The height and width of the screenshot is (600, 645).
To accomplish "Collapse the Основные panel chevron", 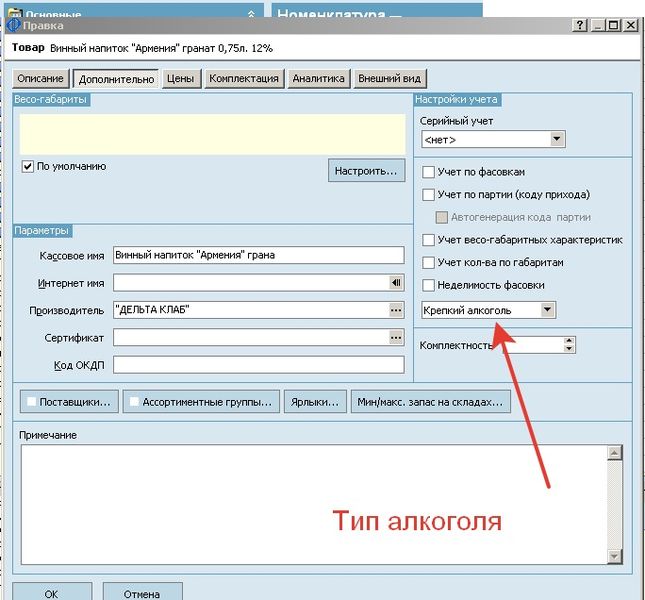I will (251, 14).
